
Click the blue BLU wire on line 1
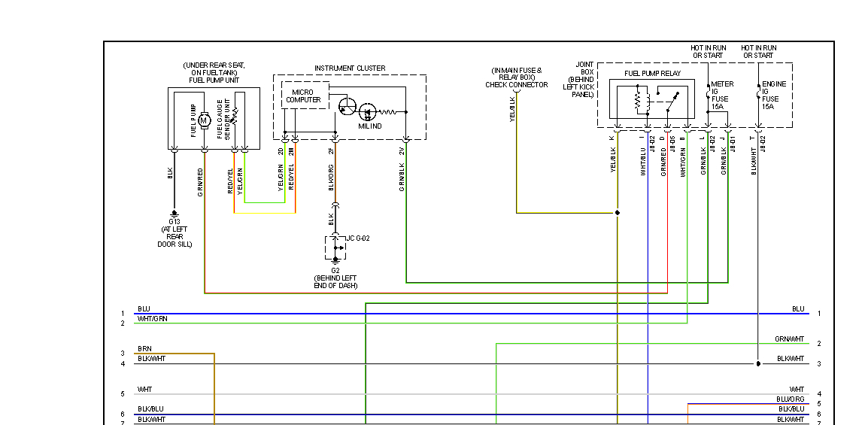471,314
